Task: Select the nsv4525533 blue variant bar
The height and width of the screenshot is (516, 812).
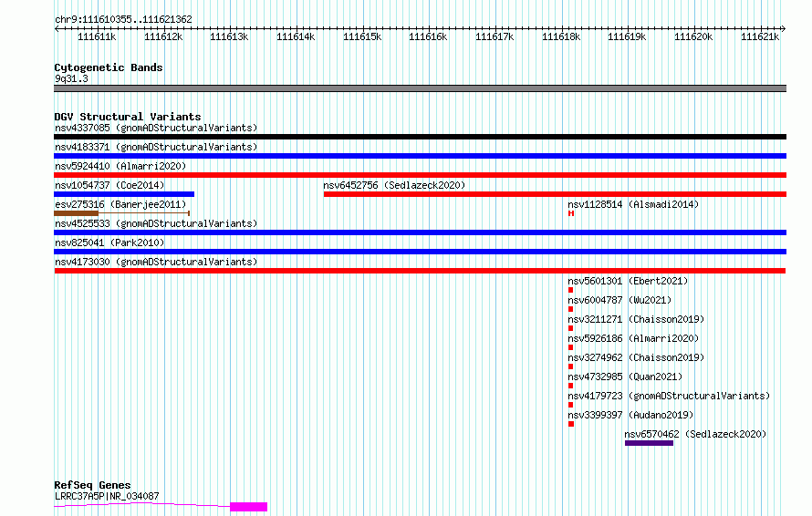Action: tap(420, 232)
